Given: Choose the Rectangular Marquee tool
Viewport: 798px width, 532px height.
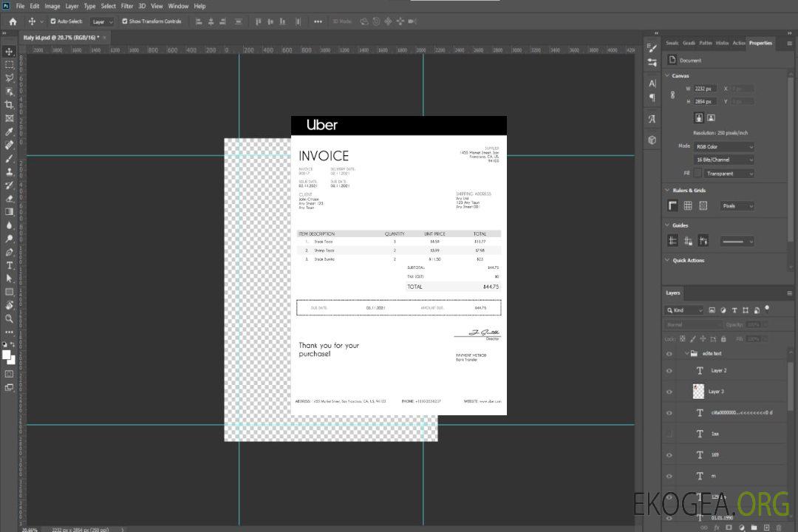Looking at the screenshot, I should [10, 65].
